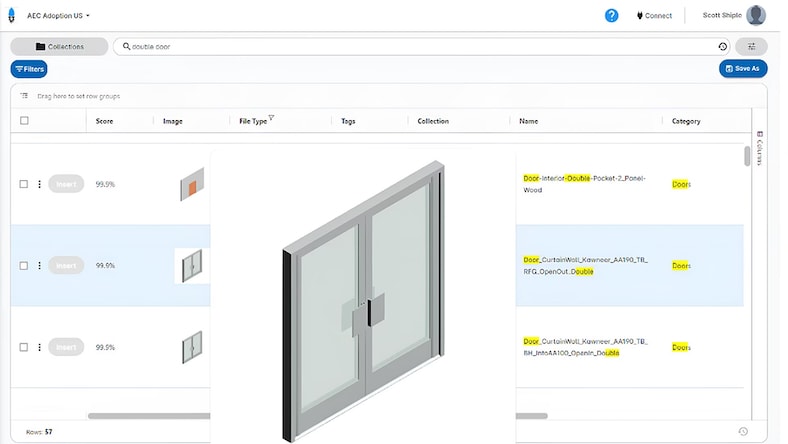Click the 99.9% score in Pocket-2_Panel-Wood row
Screen dimensions: 788x444
105,184
